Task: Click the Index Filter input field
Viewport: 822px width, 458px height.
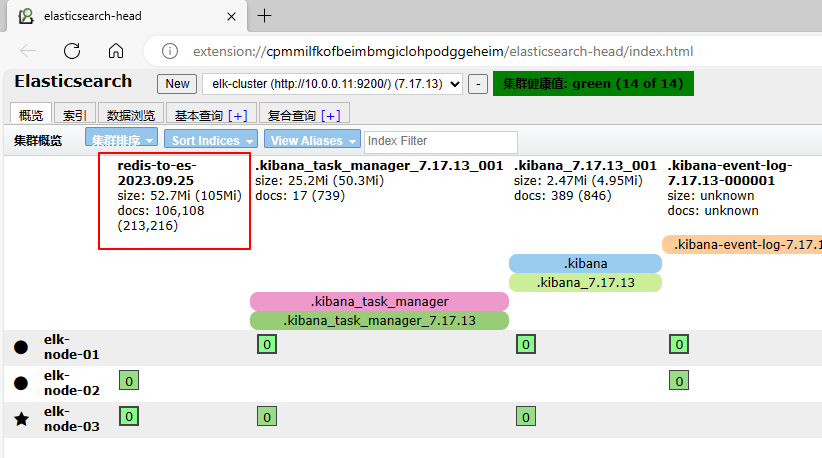Action: pyautogui.click(x=441, y=141)
